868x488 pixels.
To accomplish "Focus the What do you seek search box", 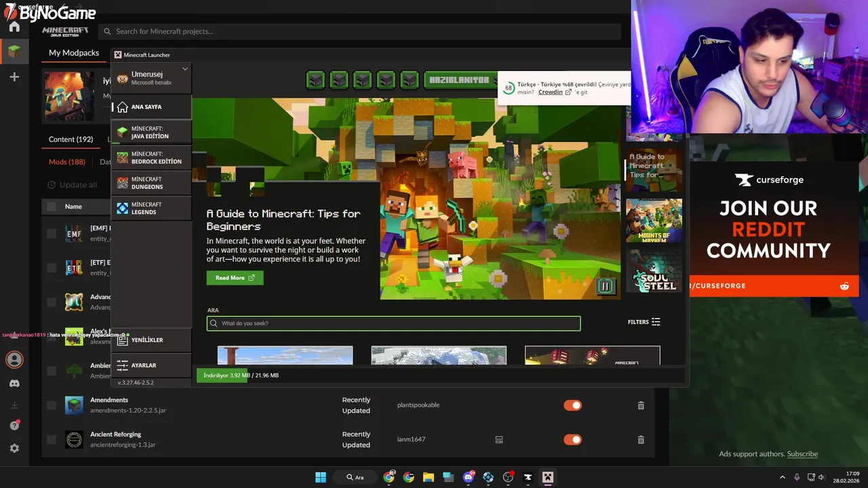I will [393, 323].
